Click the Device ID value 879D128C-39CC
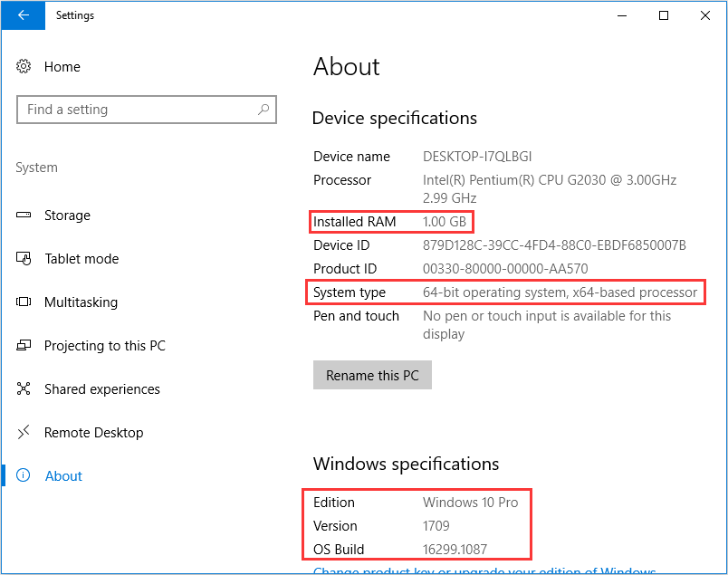The height and width of the screenshot is (575, 728). pyautogui.click(x=554, y=245)
